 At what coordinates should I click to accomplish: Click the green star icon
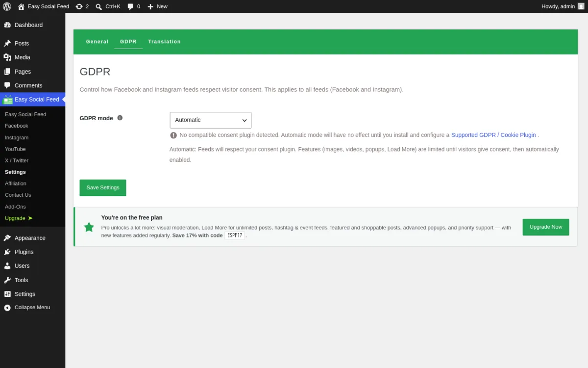(89, 227)
